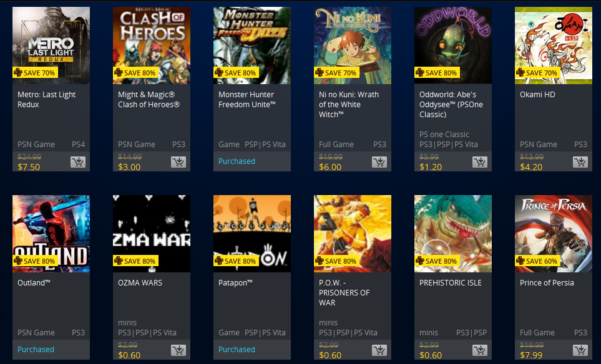Open the Okami HD cover art
This screenshot has width=601, height=364.
coord(553,45)
